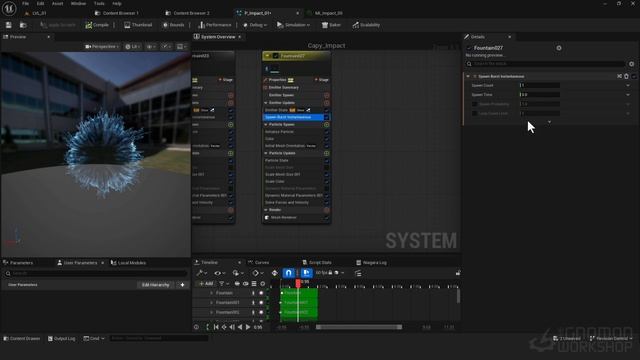Open the Perspective viewport dropdown
Screen dimensions: 640x360
tap(102, 47)
